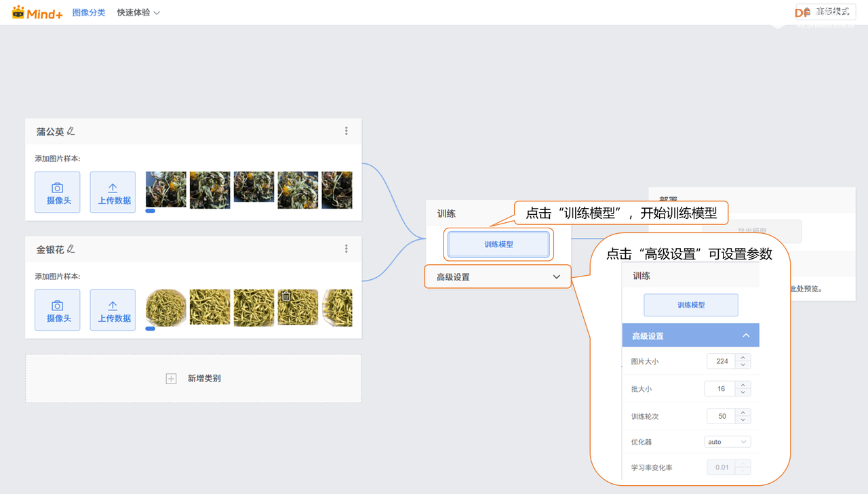
Task: Expand the 高级设置 section
Action: click(498, 277)
